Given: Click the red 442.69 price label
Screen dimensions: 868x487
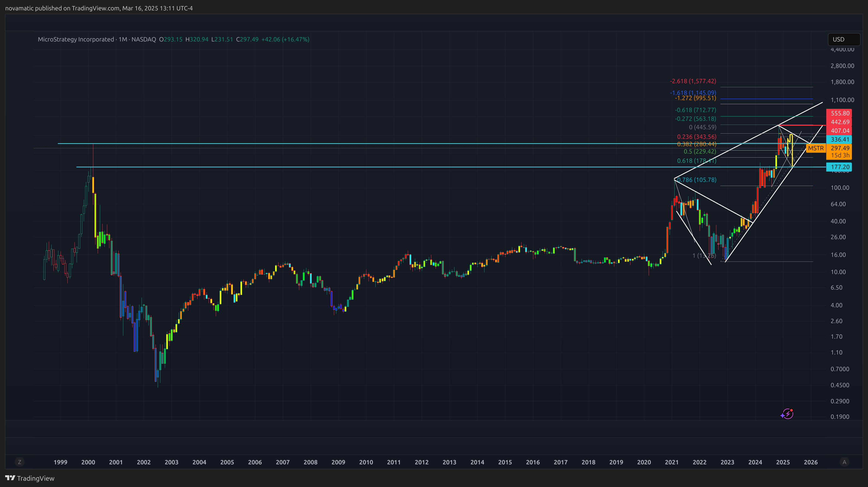Looking at the screenshot, I should coord(839,122).
